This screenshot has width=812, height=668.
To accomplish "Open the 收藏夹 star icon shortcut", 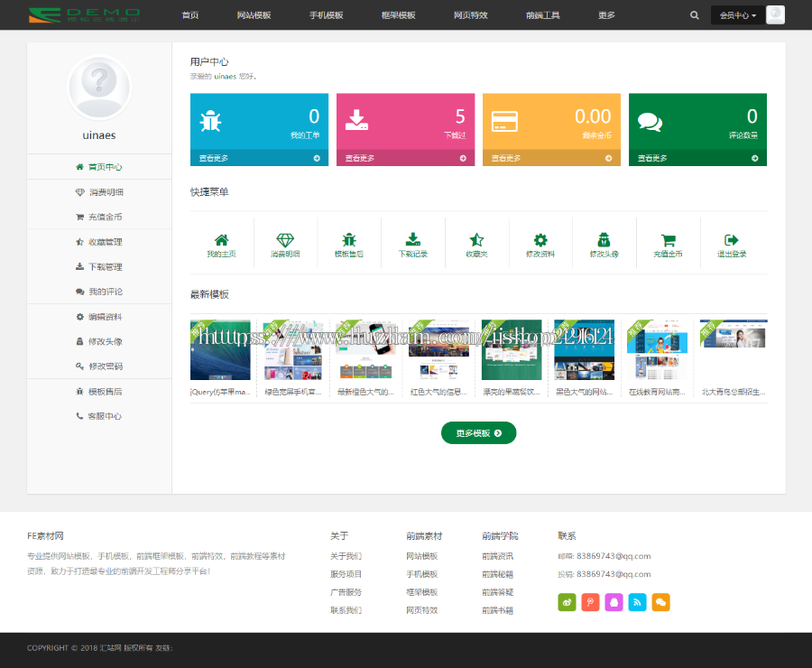I will click(476, 240).
